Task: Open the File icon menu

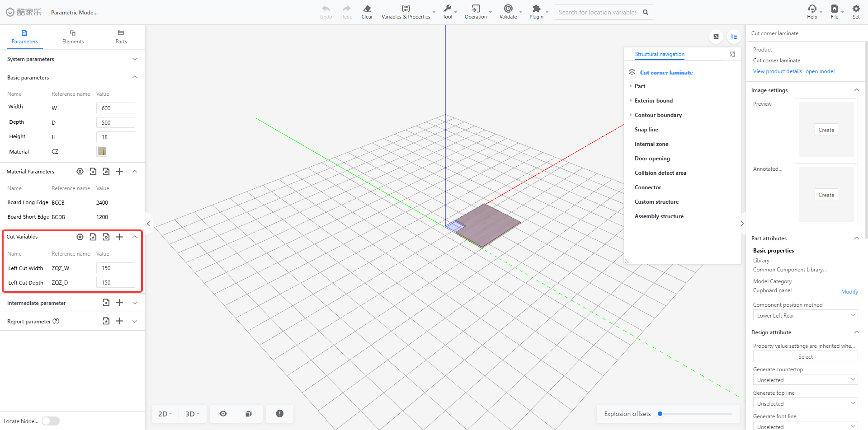Action: 834,9
